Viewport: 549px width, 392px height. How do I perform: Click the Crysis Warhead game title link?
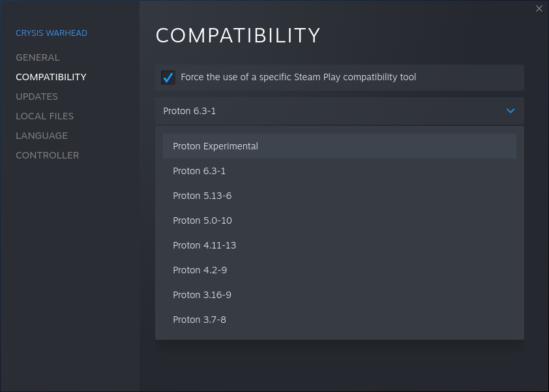[52, 33]
